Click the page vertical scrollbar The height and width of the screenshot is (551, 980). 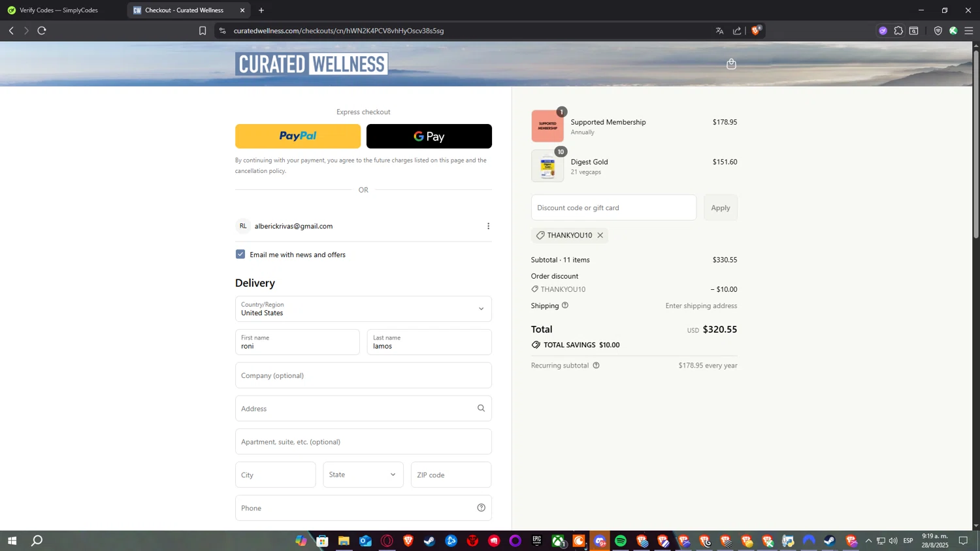[976, 144]
